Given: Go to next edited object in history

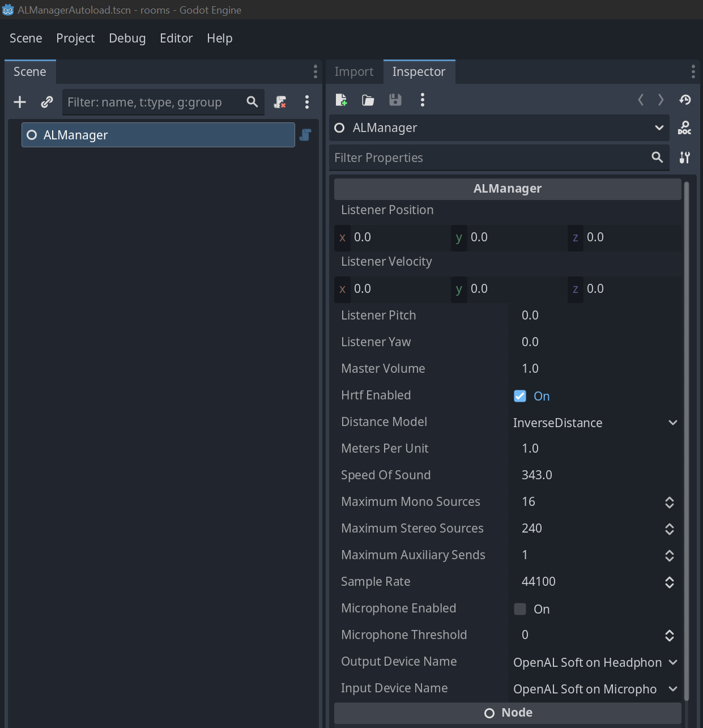Looking at the screenshot, I should tap(661, 100).
